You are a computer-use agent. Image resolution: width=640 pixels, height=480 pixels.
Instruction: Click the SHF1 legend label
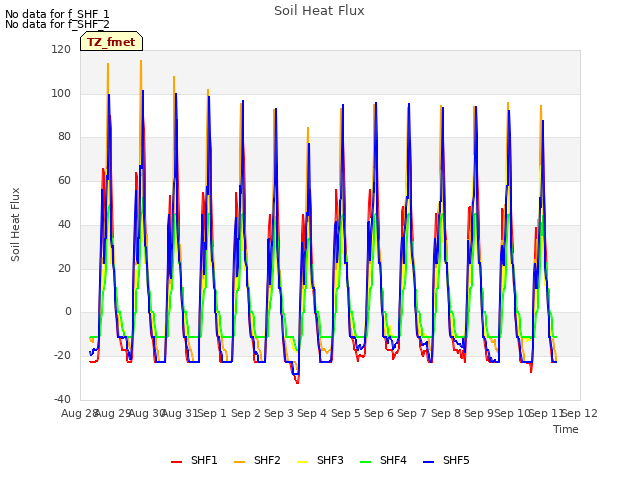204,460
